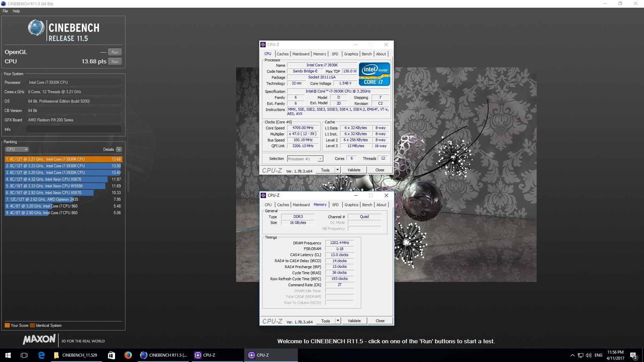Click DRAM Frequency value 1202.4 MHz
Screen dimensions: 644x362
[339, 243]
